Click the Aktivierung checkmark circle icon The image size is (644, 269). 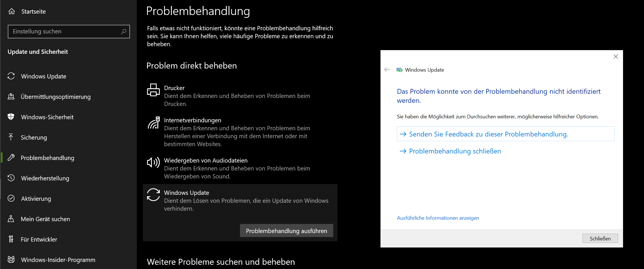(11, 198)
